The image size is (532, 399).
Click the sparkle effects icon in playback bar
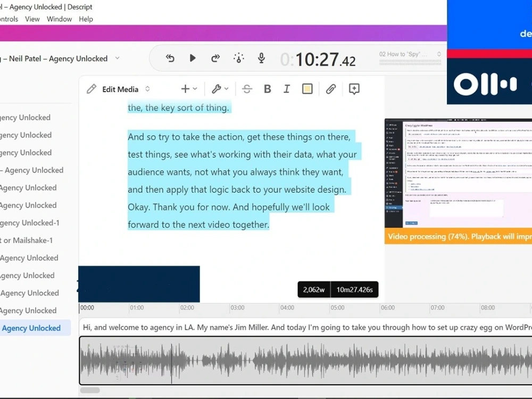click(x=239, y=59)
